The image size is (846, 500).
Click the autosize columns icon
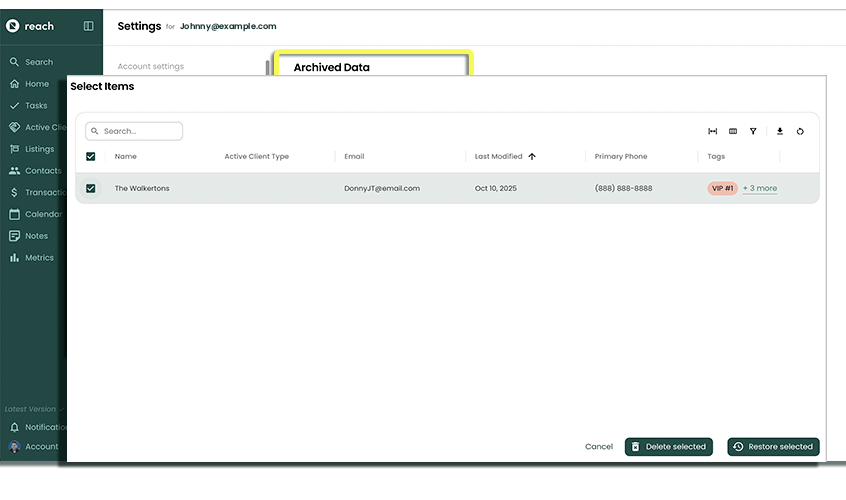713,131
